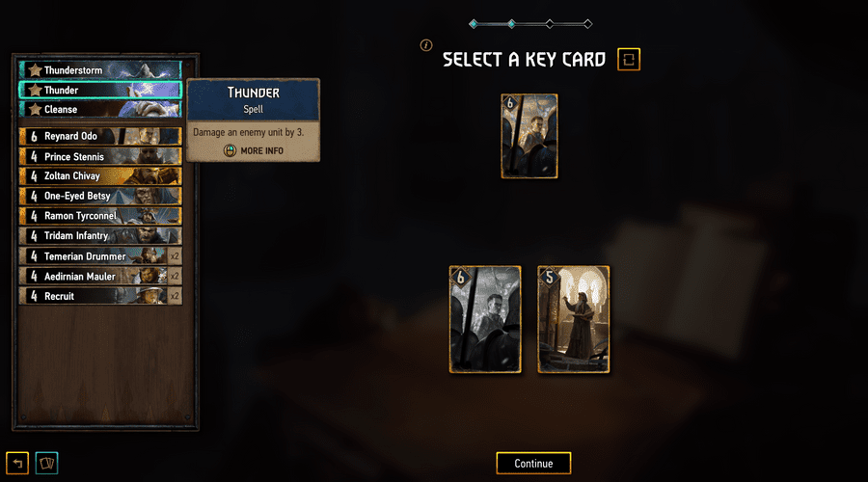Screen dimensions: 868x482
Task: Click the info icon above the title
Action: [425, 45]
